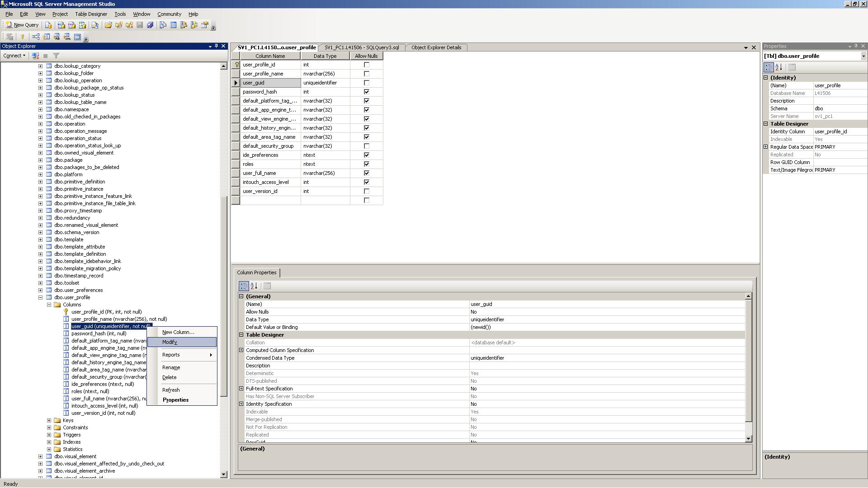This screenshot has height=488, width=868.
Task: Open Registered Servers toolbar icon
Action: click(x=163, y=25)
